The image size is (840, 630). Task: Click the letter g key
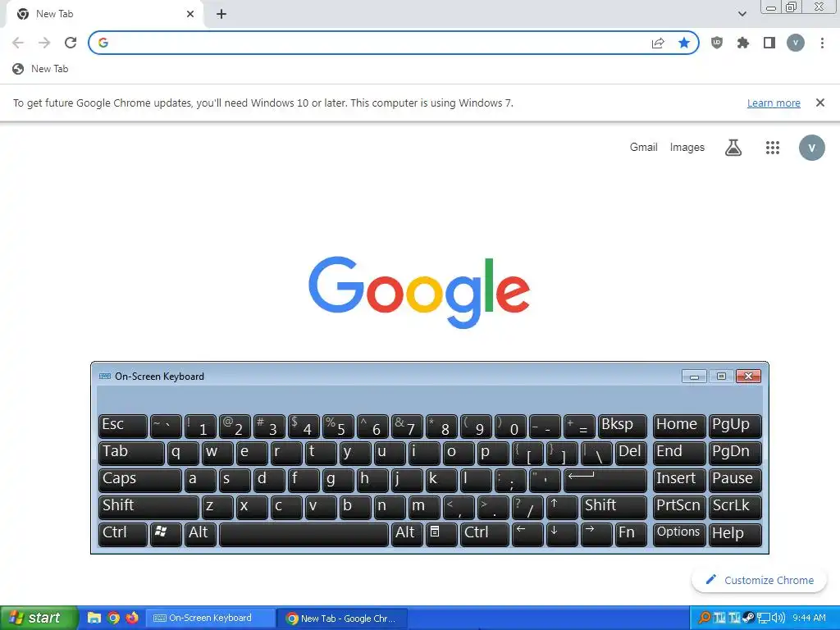338,480
